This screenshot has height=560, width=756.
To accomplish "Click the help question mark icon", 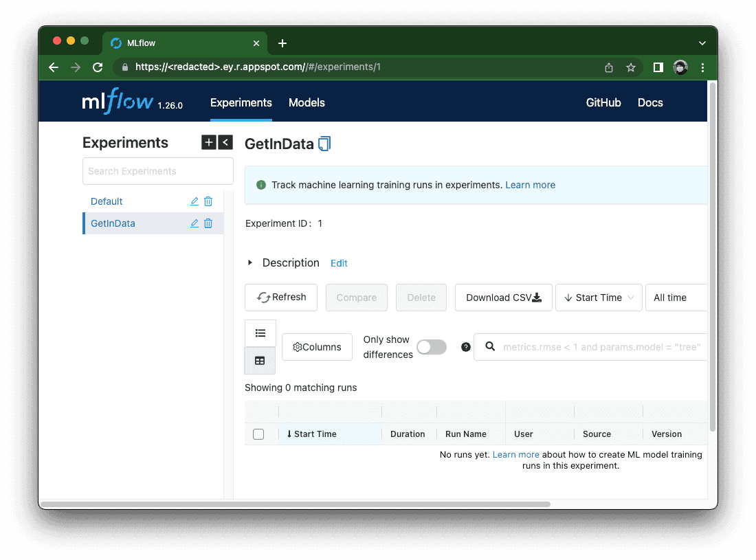I will click(466, 347).
